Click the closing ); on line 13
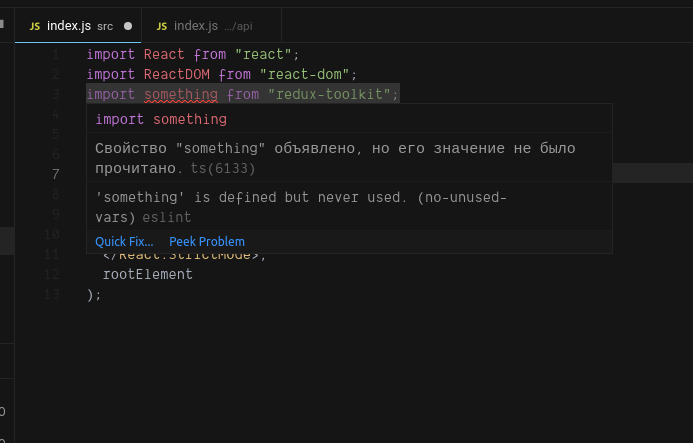 point(94,295)
